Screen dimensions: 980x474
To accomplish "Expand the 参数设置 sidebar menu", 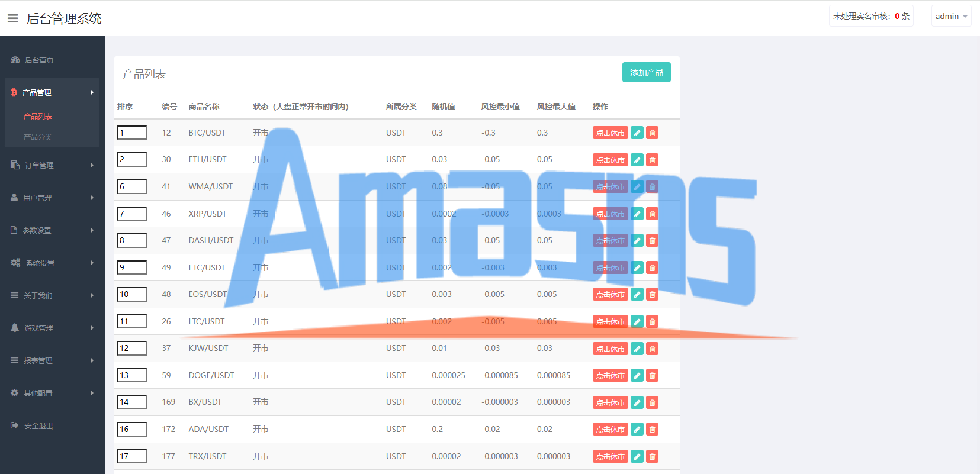I will point(52,230).
